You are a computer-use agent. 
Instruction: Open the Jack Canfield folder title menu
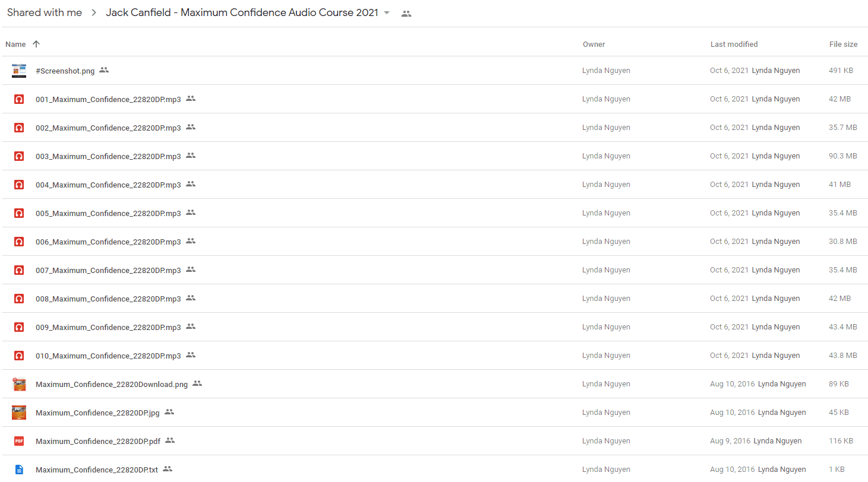242,13
